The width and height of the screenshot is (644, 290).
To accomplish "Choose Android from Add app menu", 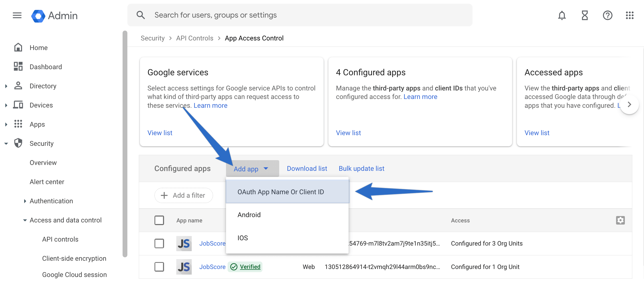I will 287,215.
